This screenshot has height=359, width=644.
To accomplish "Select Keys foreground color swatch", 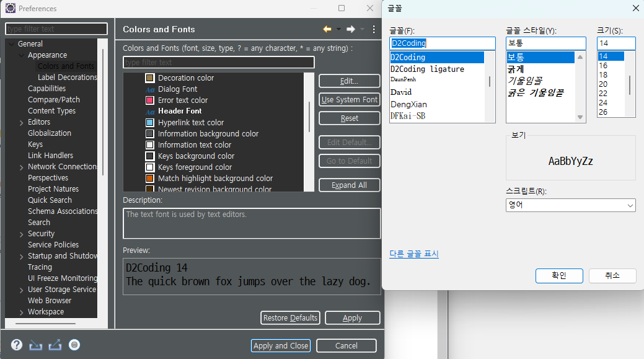I will tap(150, 167).
